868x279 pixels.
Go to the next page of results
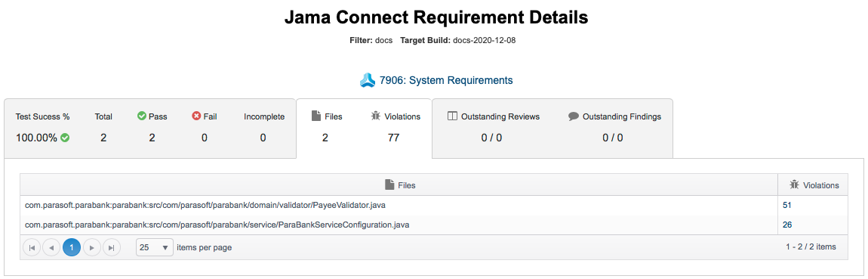point(92,247)
